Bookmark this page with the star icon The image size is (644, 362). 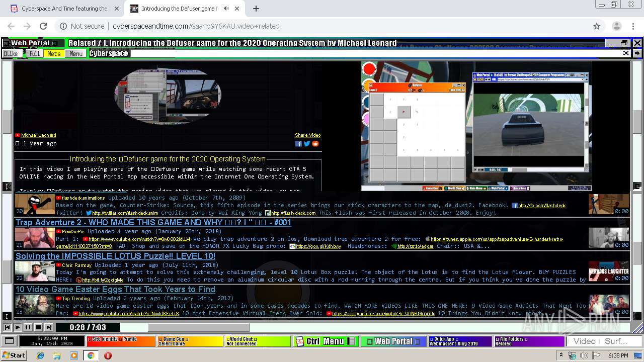(x=597, y=26)
